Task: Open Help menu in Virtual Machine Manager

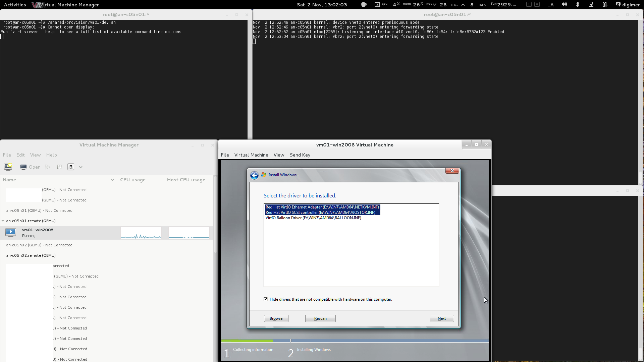Action: (x=51, y=155)
